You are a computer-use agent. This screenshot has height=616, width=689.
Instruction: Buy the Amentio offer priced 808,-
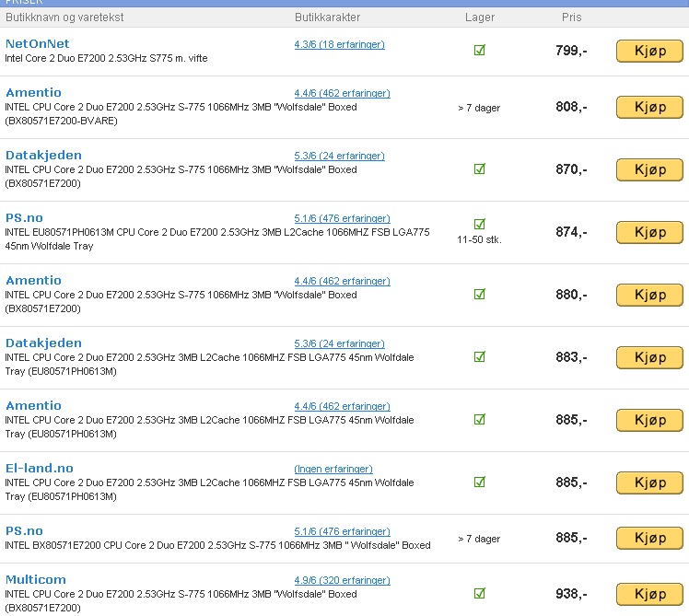[649, 107]
